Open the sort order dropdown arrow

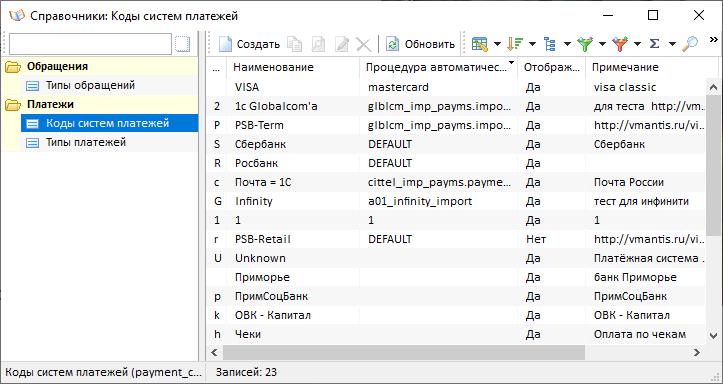tap(532, 44)
